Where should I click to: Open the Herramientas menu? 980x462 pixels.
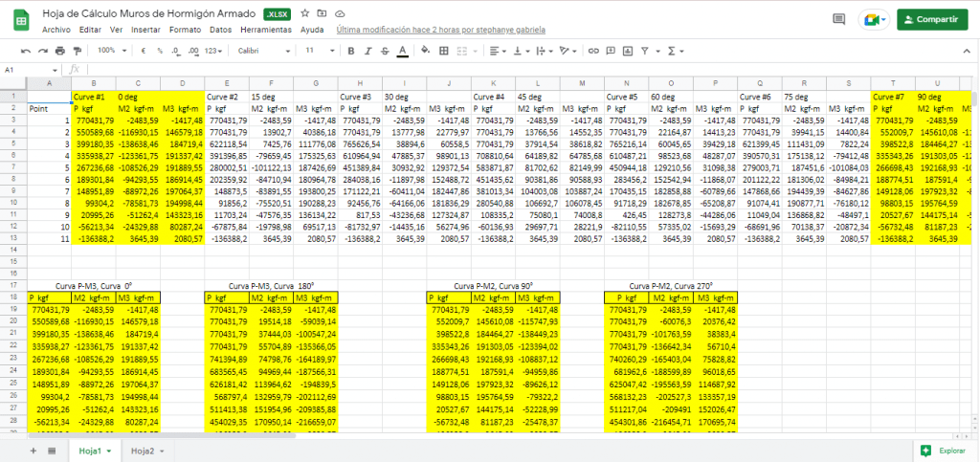266,30
